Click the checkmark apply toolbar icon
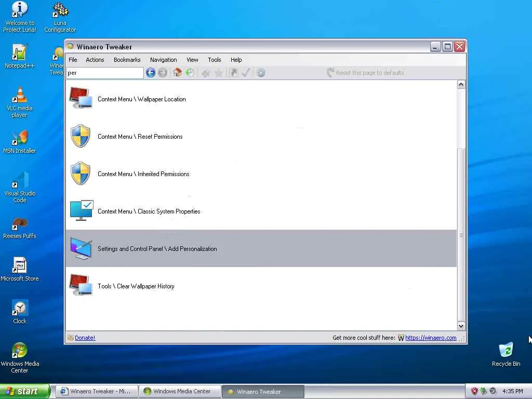The image size is (532, 399). pos(246,72)
